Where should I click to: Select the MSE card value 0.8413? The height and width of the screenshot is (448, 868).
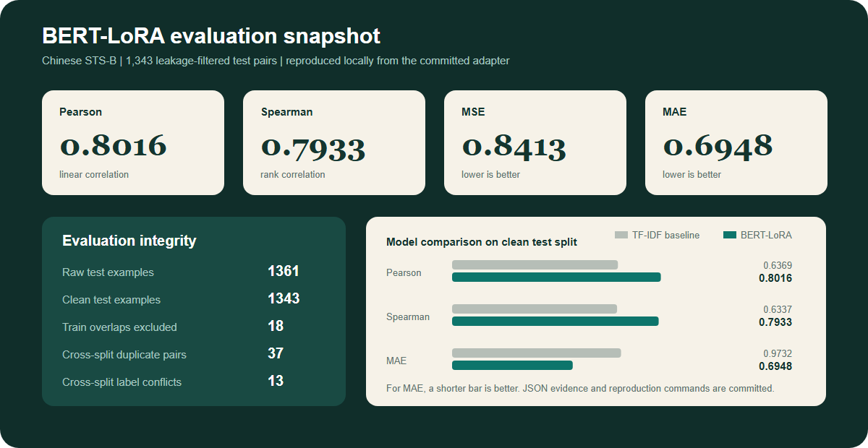[514, 147]
